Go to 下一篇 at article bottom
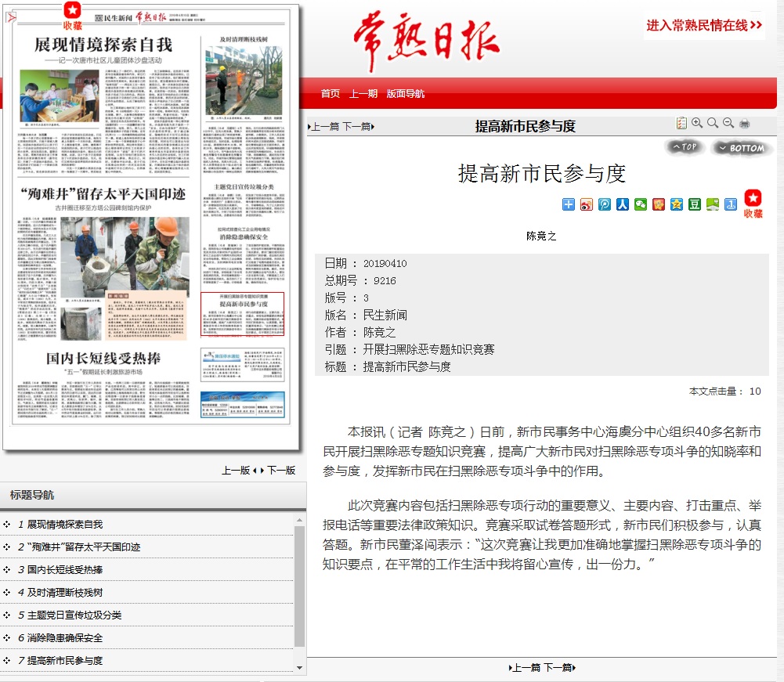 coord(559,667)
